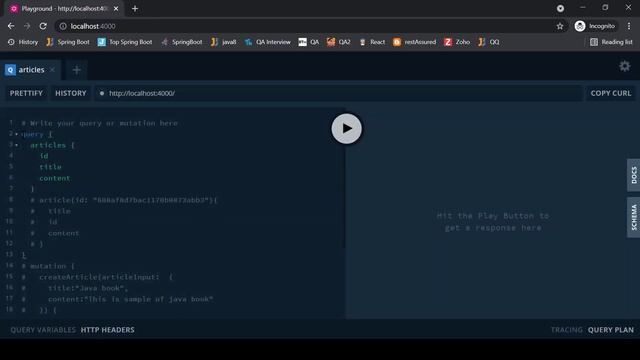Image resolution: width=640 pixels, height=360 pixels.
Task: Close the Playground browser tab
Action: [x=116, y=9]
